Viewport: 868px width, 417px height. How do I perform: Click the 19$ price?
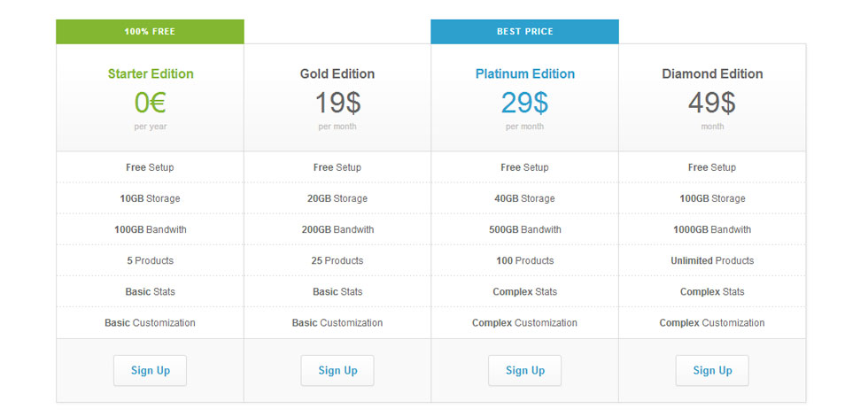337,103
